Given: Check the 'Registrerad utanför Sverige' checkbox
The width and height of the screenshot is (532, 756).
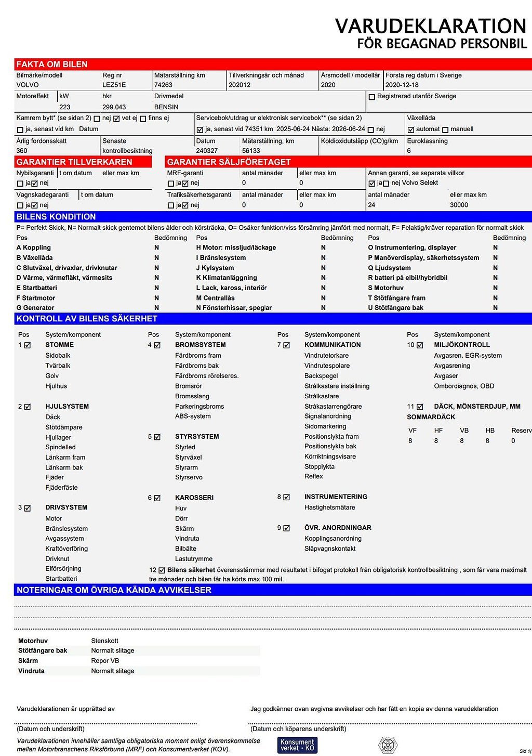Looking at the screenshot, I should [x=371, y=97].
